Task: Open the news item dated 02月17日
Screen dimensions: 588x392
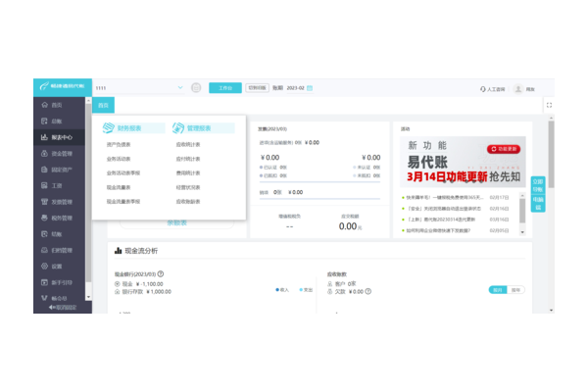Action: (456, 197)
